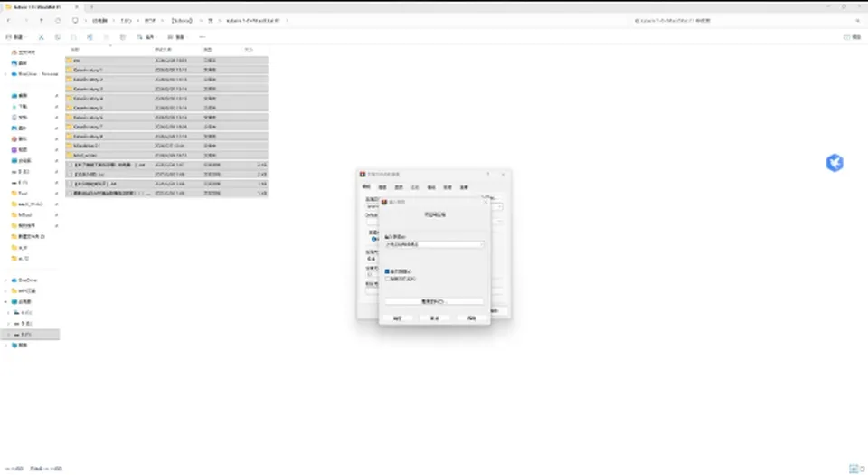This screenshot has width=868, height=475.
Task: Switch to large icons view in status bar
Action: click(862, 469)
